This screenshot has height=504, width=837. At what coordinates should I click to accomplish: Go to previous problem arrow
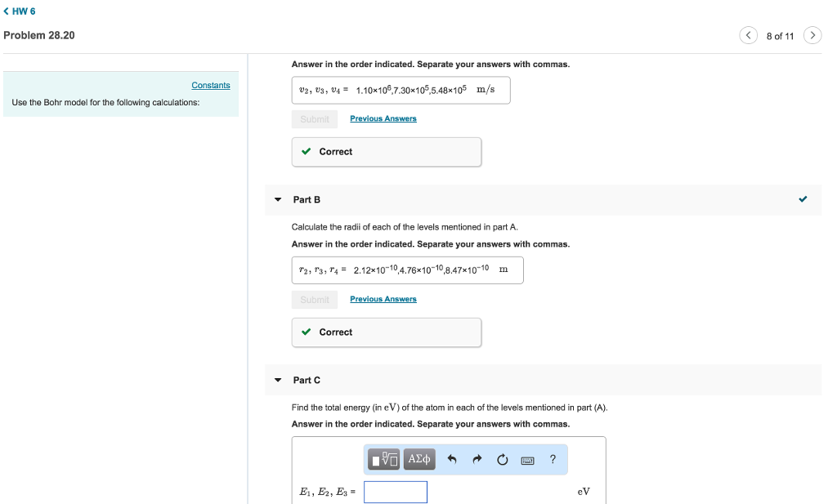(749, 35)
